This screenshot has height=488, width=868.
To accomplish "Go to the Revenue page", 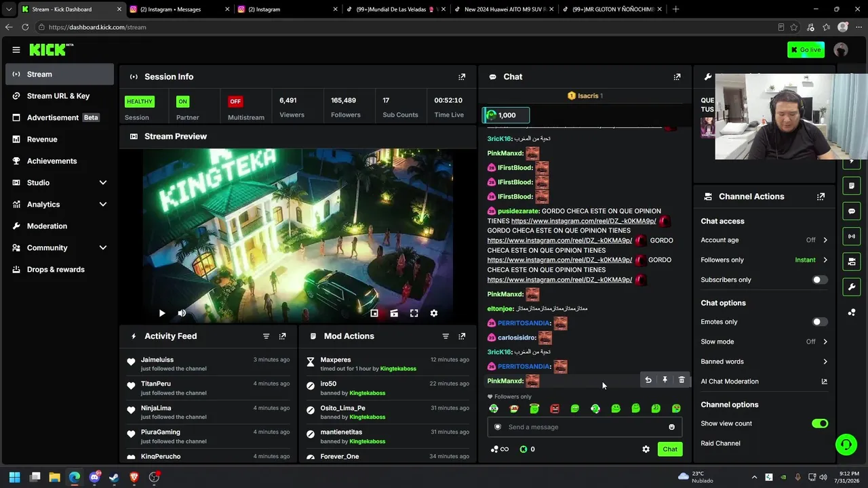I will coord(60,140).
